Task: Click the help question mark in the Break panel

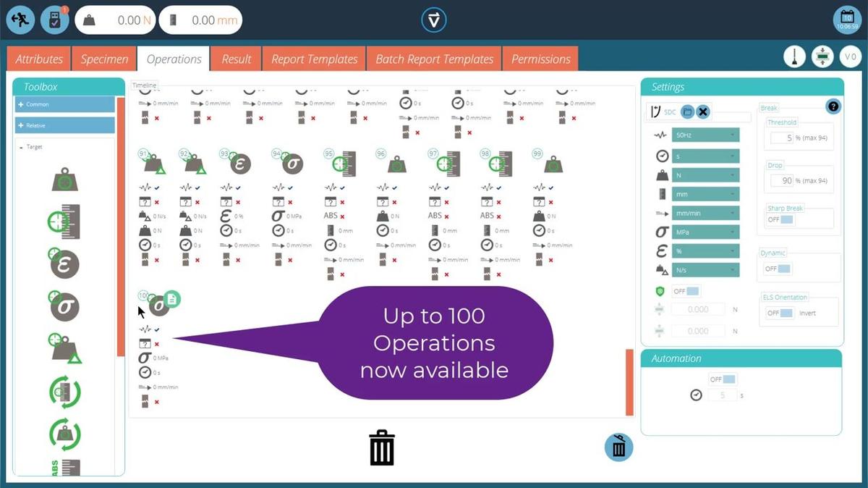Action: point(833,106)
